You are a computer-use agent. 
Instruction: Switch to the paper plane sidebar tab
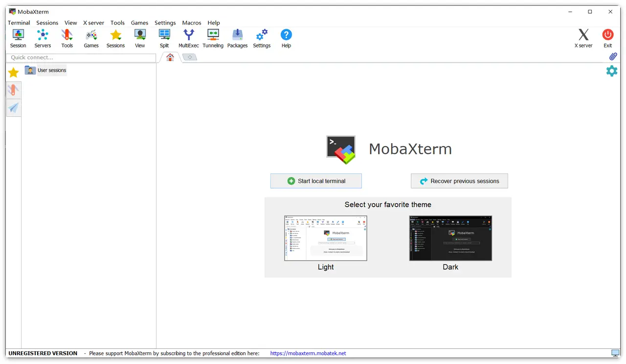14,108
